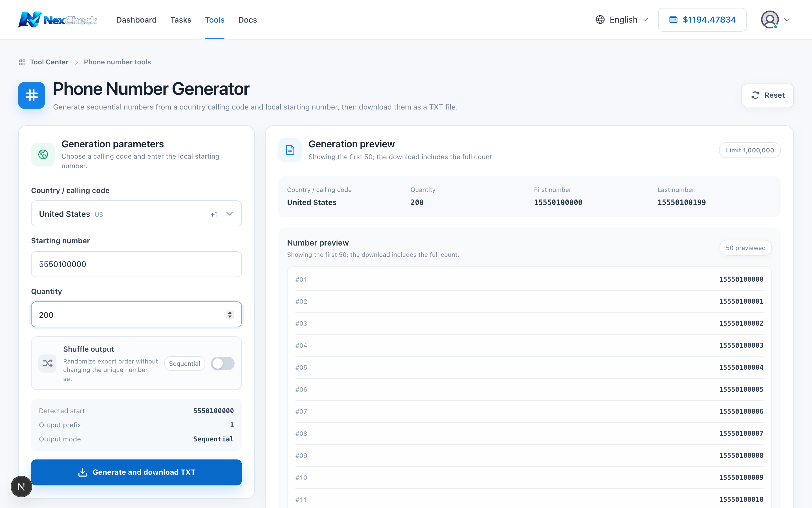Image resolution: width=812 pixels, height=508 pixels.
Task: Click the Generation parameters heading
Action: click(112, 144)
